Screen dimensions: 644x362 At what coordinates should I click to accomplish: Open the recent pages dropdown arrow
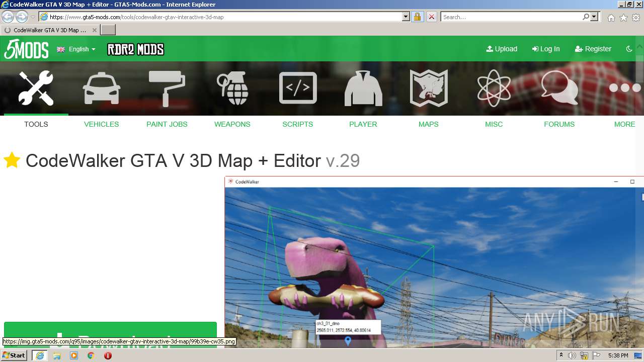pos(33,17)
